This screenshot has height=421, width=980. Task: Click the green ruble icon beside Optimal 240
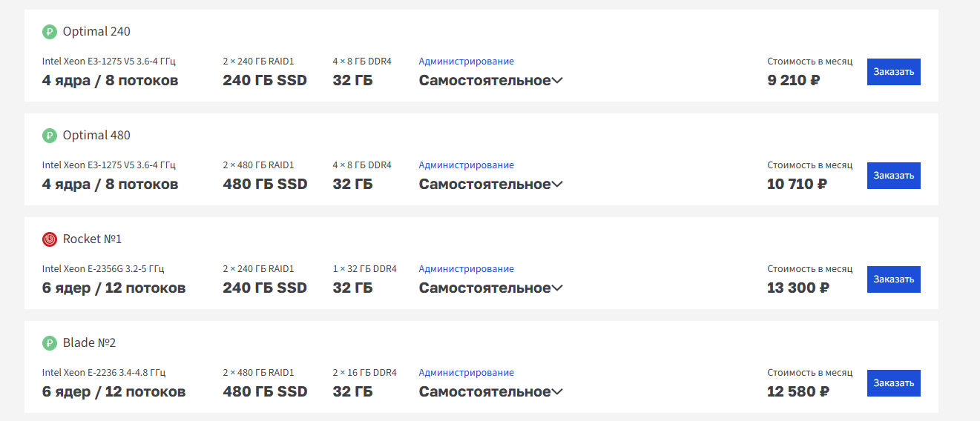point(50,32)
